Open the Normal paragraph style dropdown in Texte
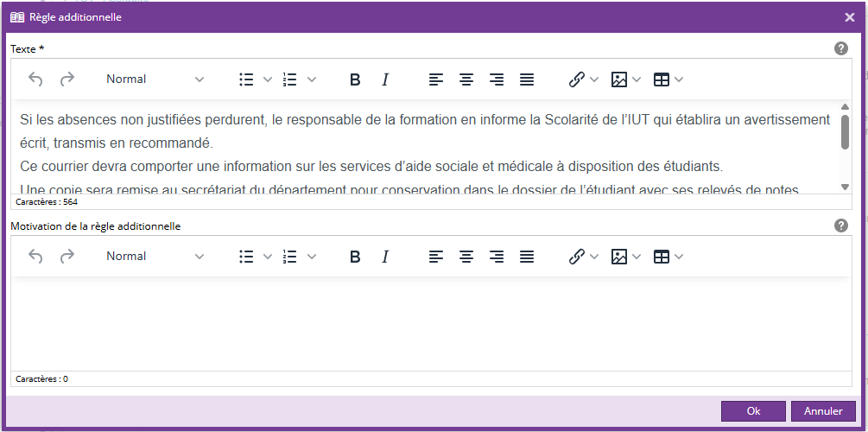The image size is (868, 432). [155, 79]
